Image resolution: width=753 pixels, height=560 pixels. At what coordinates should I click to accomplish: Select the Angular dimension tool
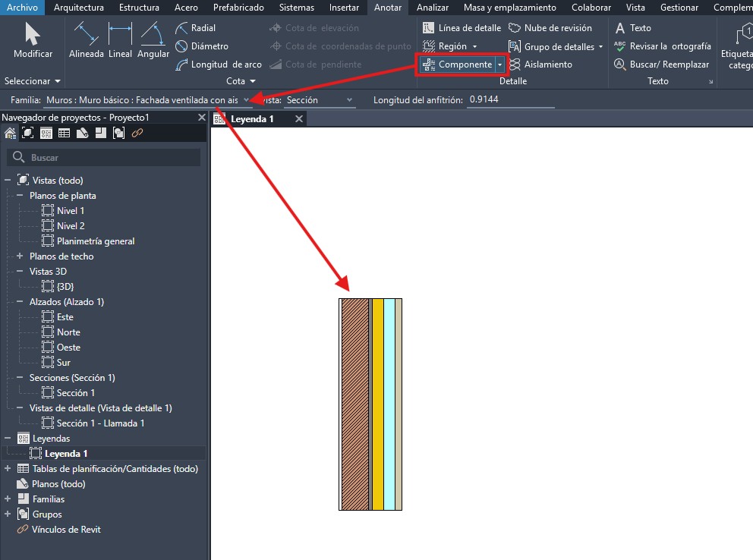[153, 41]
